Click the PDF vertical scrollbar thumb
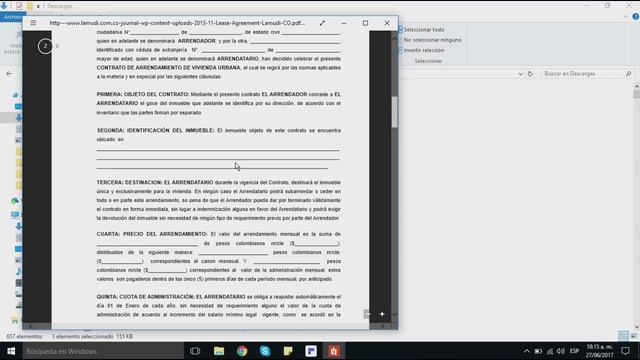The height and width of the screenshot is (360, 640). click(x=394, y=112)
